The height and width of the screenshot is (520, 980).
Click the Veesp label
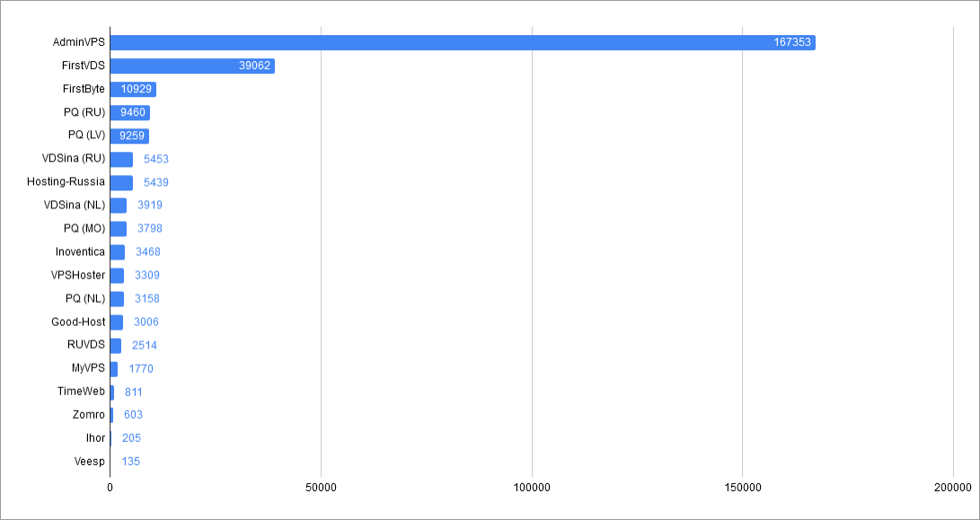90,462
